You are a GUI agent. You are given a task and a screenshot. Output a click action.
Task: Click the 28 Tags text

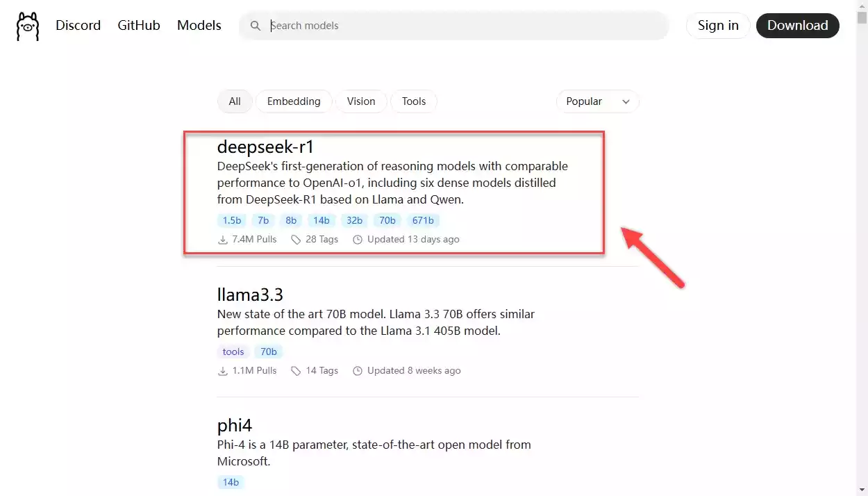pyautogui.click(x=322, y=240)
